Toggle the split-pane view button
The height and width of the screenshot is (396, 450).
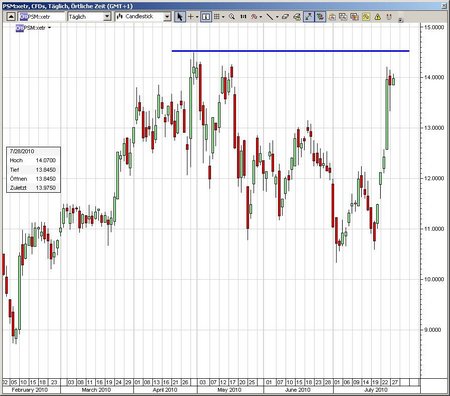point(206,16)
